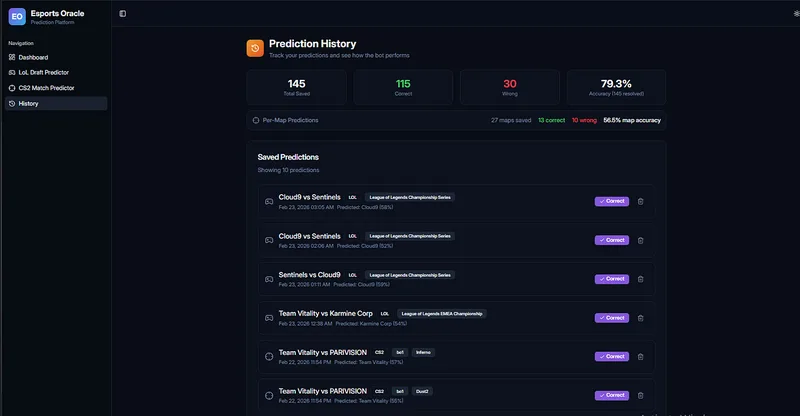The image size is (800, 416).
Task: Click the LoL Draft Predictor gamepad icon
Action: point(12,72)
